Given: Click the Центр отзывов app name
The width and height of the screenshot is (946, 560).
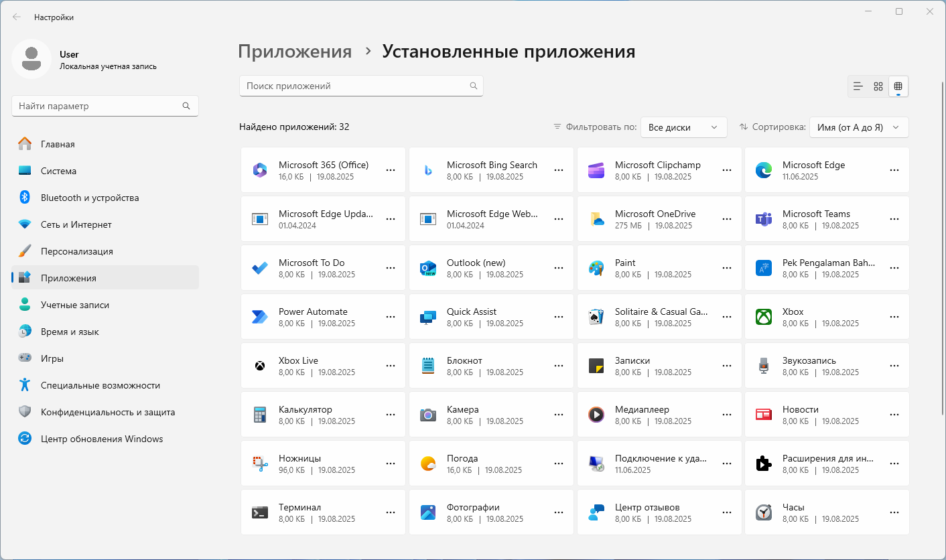Looking at the screenshot, I should (x=647, y=507).
